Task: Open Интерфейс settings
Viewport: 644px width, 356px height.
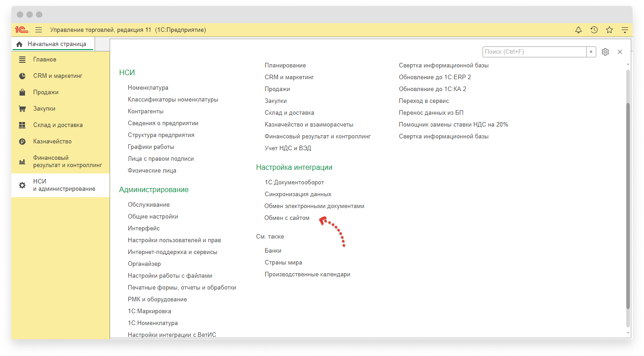Action: tap(144, 229)
